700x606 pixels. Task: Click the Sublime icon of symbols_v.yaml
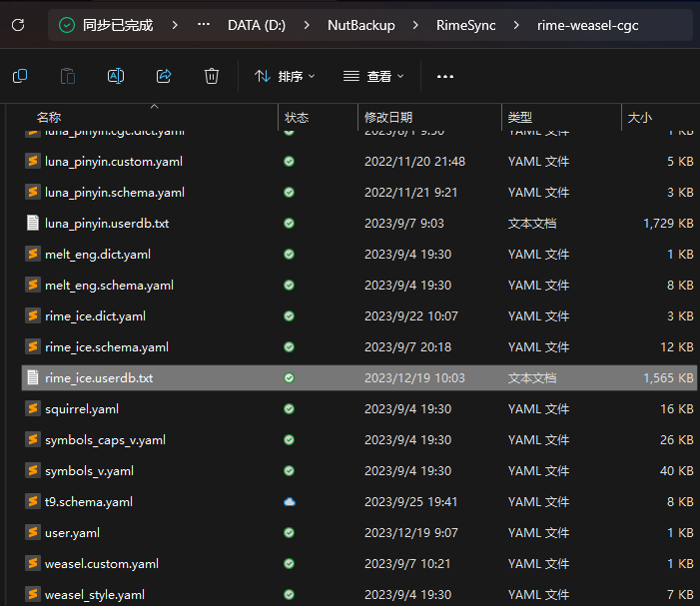[x=33, y=470]
